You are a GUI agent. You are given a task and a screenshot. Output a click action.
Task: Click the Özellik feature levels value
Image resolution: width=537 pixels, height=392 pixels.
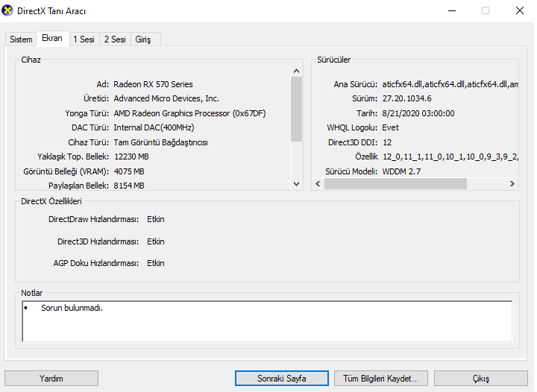450,157
